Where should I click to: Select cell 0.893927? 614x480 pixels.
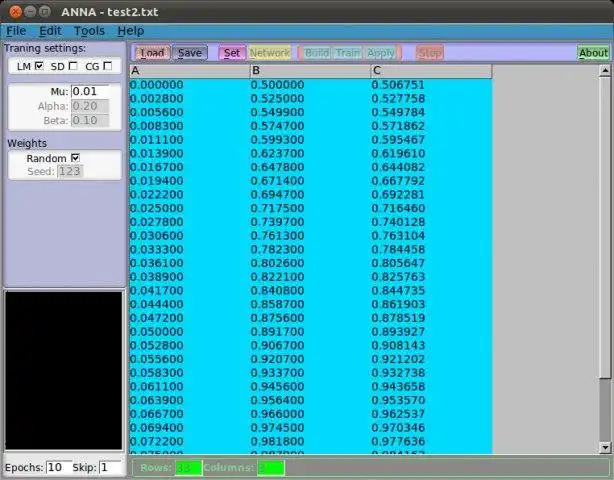click(398, 332)
